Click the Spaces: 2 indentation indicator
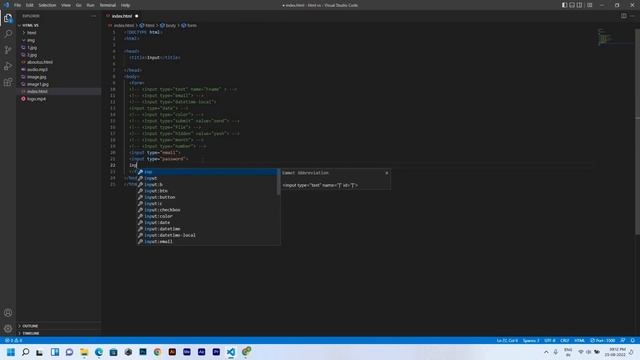This screenshot has width=640, height=360. pyautogui.click(x=531, y=340)
